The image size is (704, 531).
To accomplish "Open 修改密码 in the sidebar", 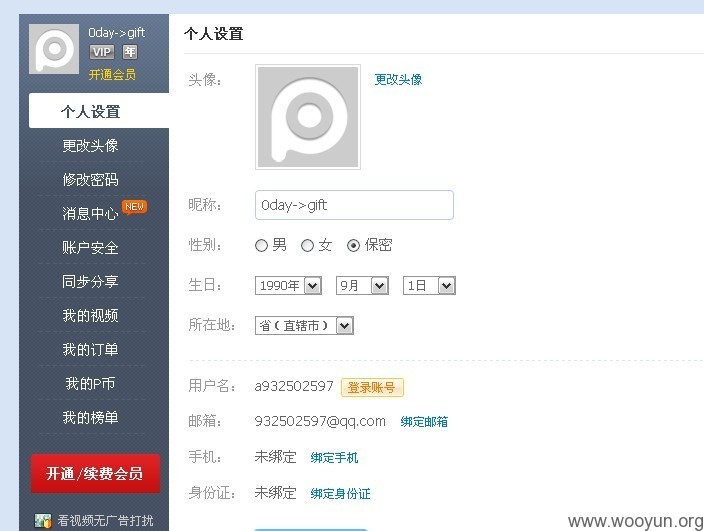I will coord(90,180).
